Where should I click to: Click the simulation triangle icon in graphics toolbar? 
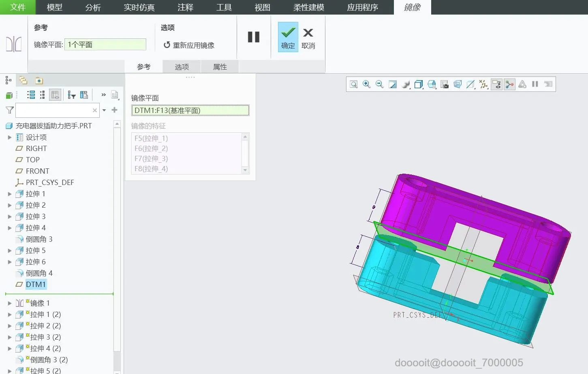click(522, 84)
